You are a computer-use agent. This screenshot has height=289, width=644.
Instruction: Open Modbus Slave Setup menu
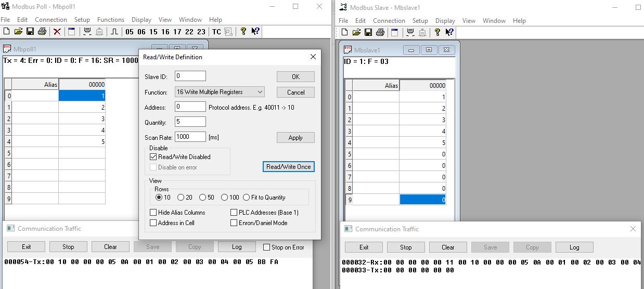(x=420, y=21)
